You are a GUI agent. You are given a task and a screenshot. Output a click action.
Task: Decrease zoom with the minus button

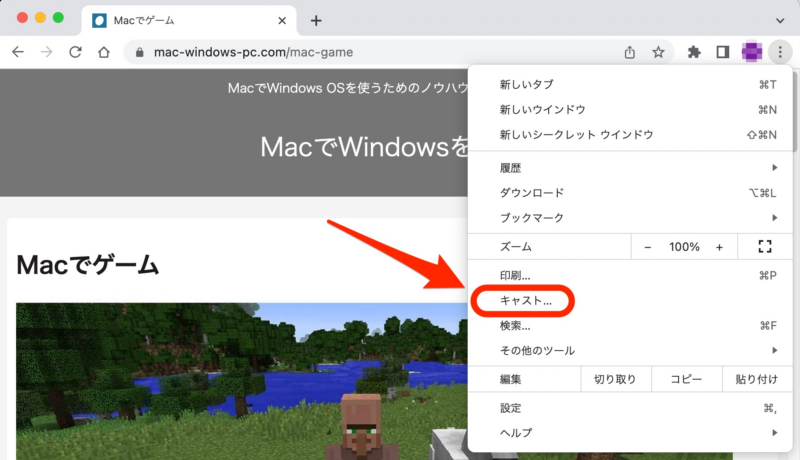pos(648,247)
